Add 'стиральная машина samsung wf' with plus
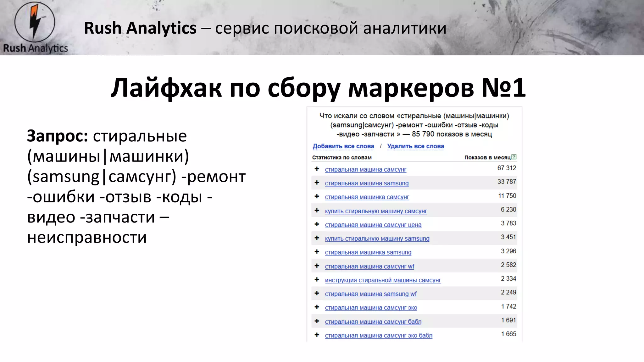 (x=317, y=293)
